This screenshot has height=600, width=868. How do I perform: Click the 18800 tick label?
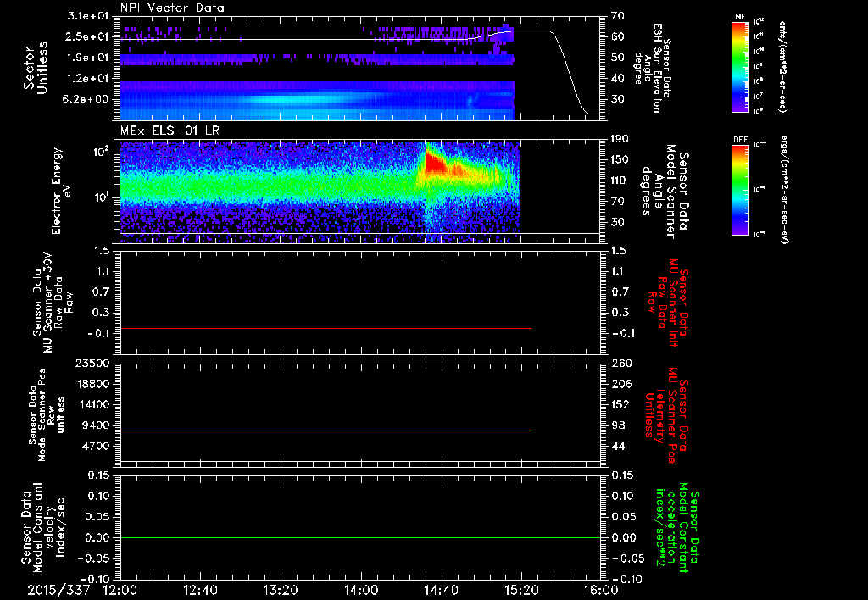click(x=92, y=384)
